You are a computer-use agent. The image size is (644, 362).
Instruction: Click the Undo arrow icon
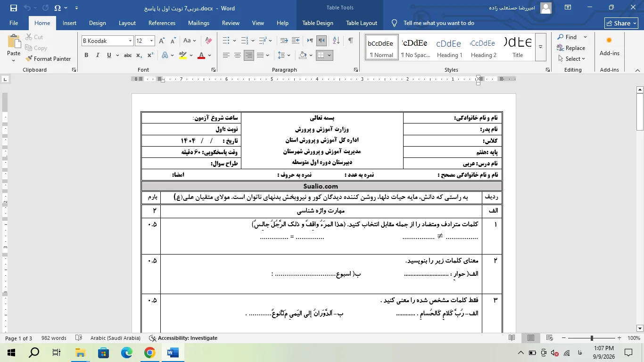point(27,8)
